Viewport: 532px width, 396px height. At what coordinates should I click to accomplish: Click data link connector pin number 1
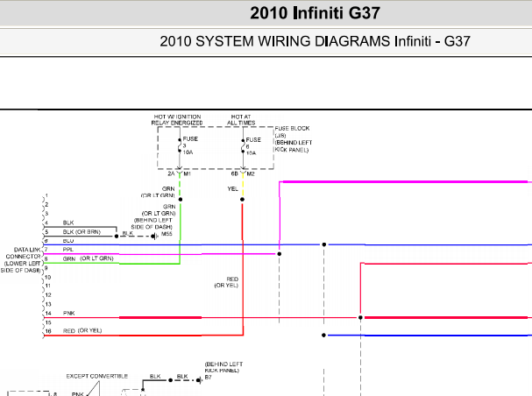[x=46, y=195]
